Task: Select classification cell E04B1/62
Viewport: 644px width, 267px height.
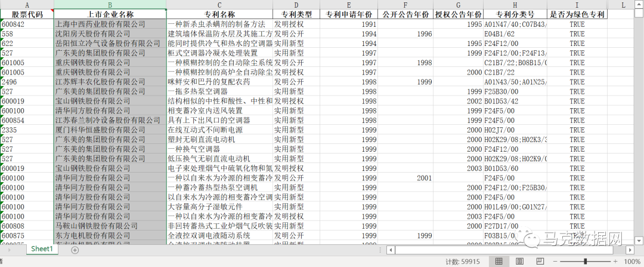Action: pyautogui.click(x=515, y=33)
